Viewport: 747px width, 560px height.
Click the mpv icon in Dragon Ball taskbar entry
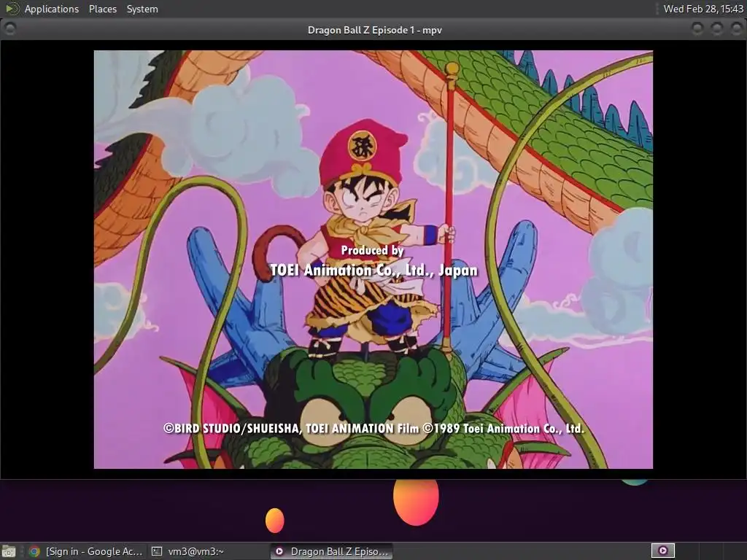[x=279, y=551]
